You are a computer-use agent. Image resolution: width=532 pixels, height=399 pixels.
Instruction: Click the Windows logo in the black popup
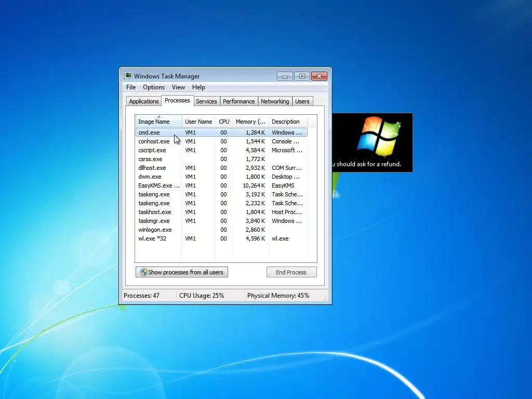tap(379, 137)
